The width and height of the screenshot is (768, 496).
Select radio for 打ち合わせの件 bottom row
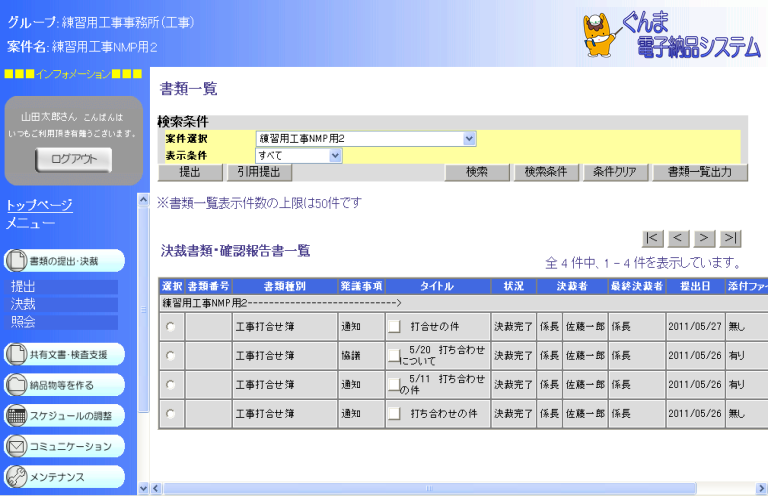coord(170,414)
